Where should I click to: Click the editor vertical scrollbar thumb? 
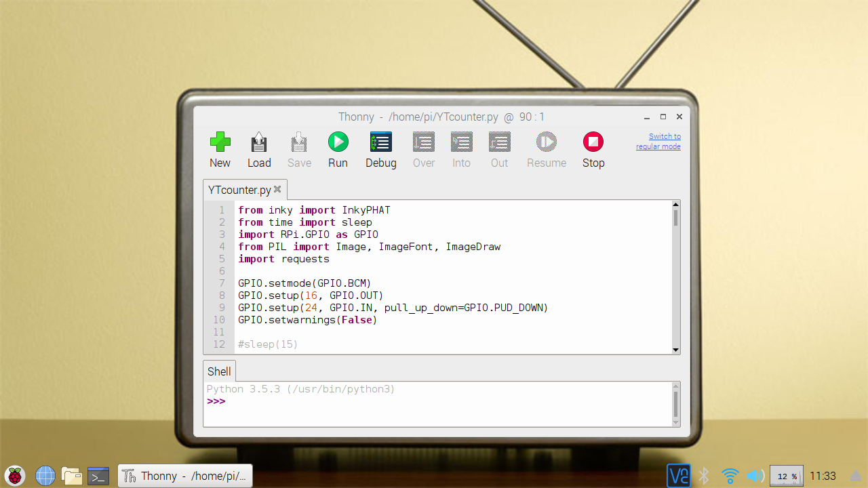[675, 218]
